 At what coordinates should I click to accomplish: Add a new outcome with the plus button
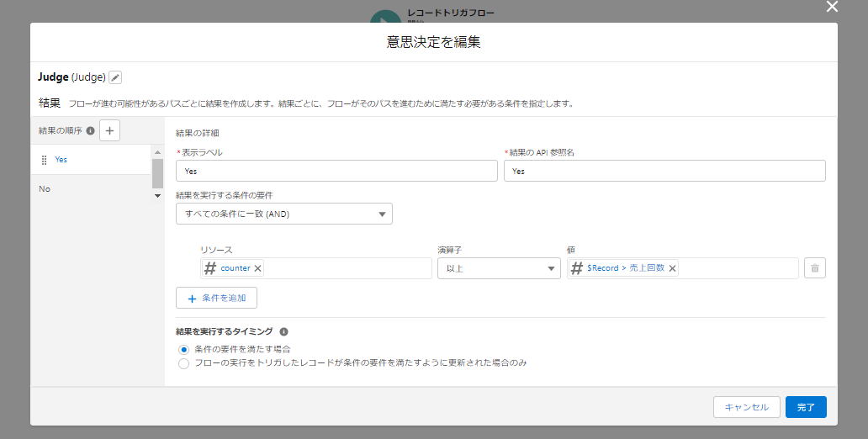[109, 130]
